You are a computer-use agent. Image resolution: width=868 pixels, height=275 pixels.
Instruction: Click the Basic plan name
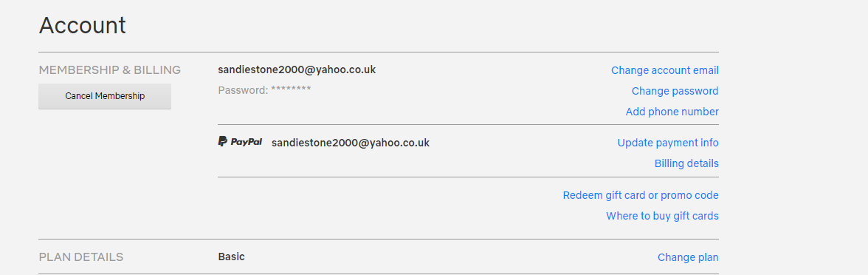(x=232, y=257)
